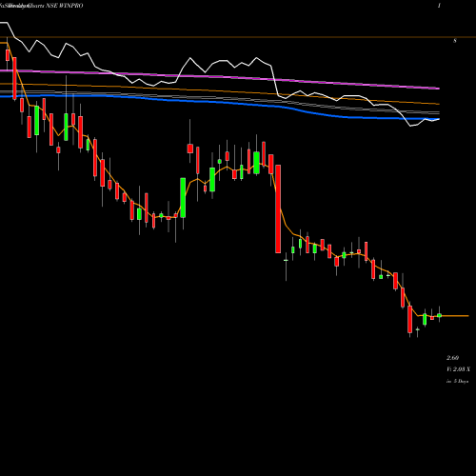476x476 pixels.
Task: Click the tall green candlestick before the mid-chart rally
Action: (x=183, y=197)
